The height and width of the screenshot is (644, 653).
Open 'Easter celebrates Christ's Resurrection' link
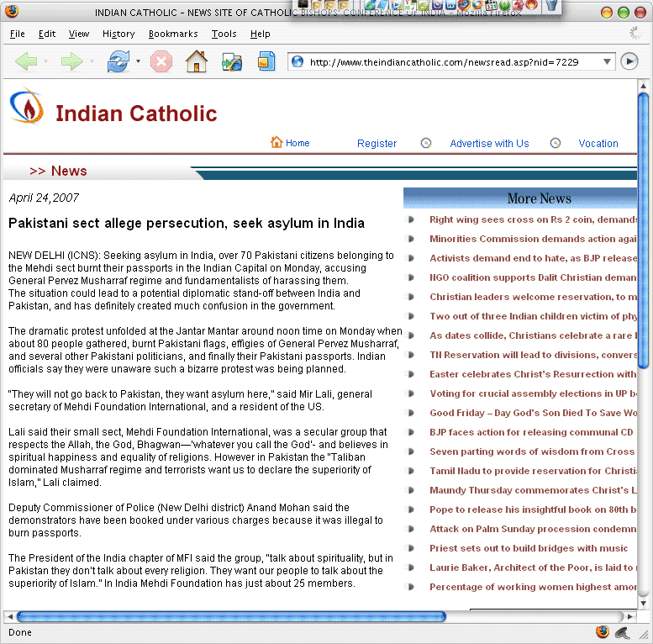[x=534, y=374]
